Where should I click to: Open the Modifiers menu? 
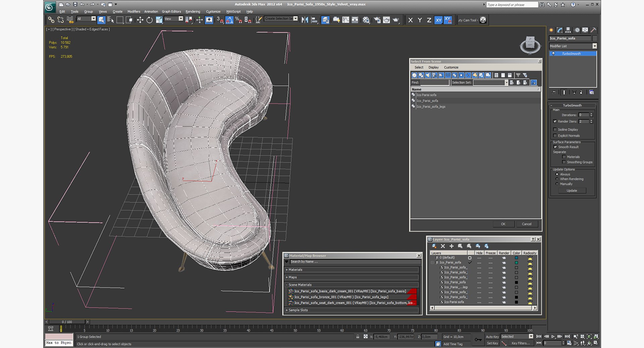(x=134, y=11)
